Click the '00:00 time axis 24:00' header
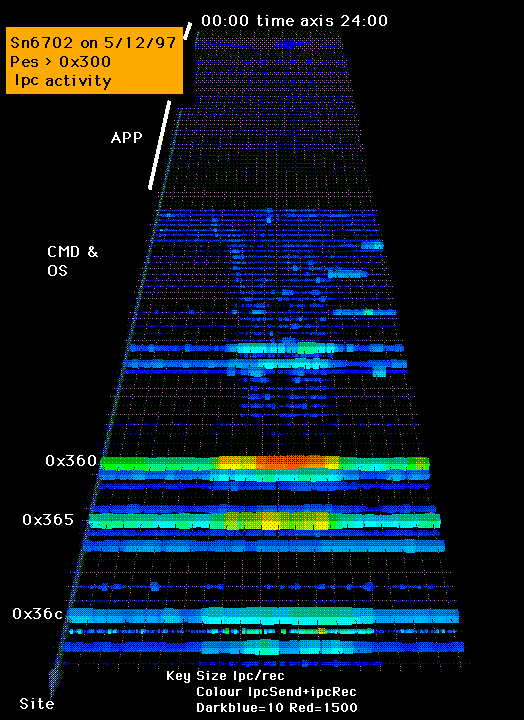The width and height of the screenshot is (524, 720). [x=294, y=20]
